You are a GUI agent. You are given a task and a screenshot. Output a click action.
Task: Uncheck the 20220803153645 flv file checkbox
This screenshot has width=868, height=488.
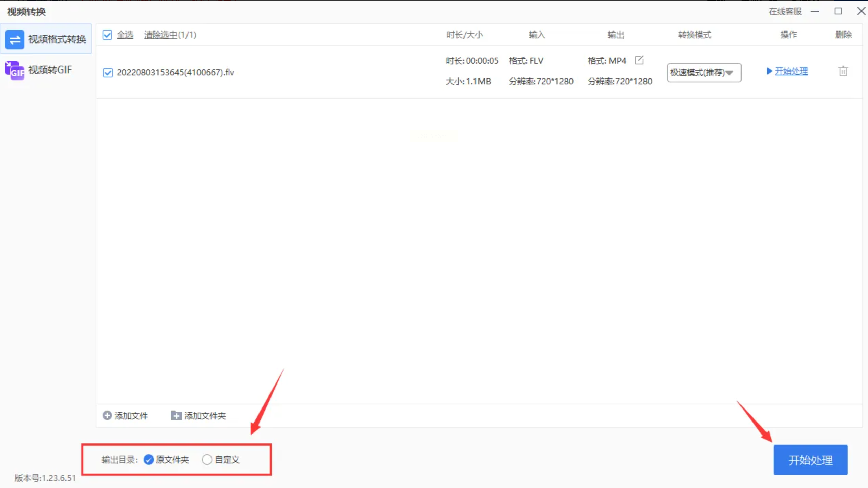coord(108,72)
